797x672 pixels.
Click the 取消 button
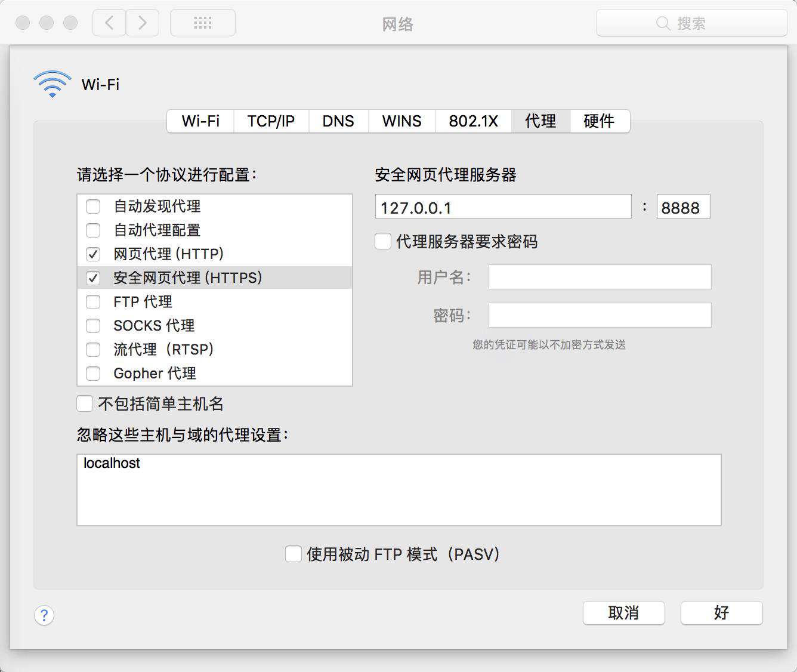click(x=623, y=613)
